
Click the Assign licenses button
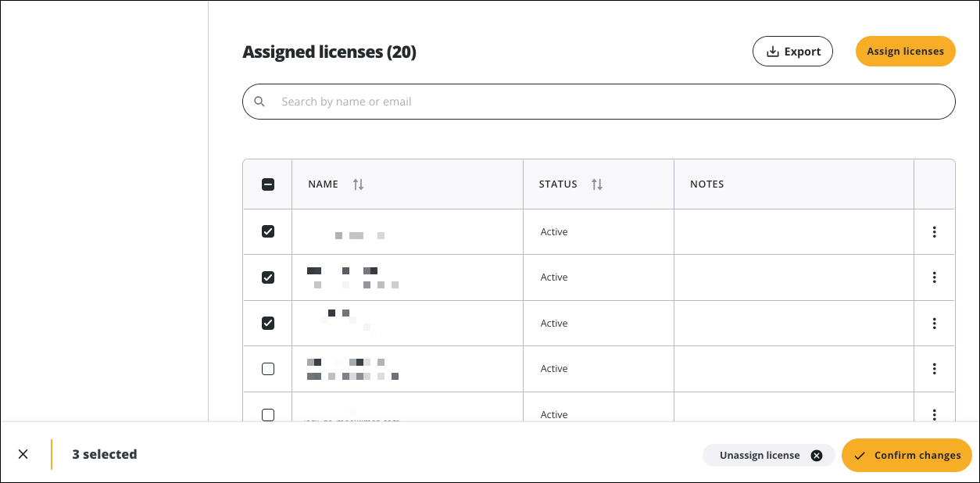(x=905, y=52)
